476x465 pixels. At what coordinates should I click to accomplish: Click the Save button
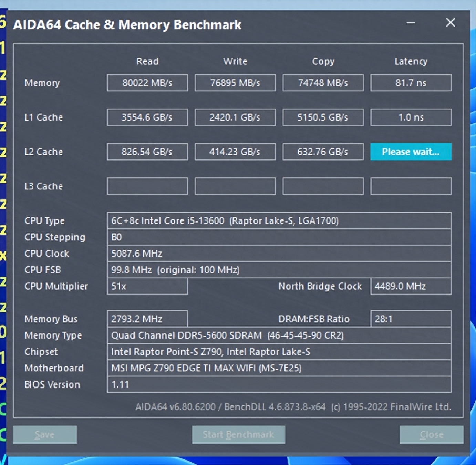click(x=45, y=434)
